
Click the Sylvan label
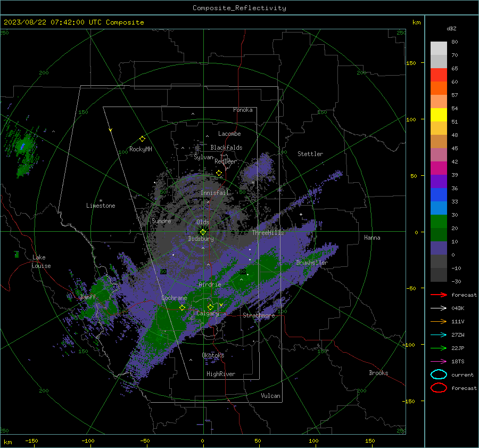click(203, 157)
